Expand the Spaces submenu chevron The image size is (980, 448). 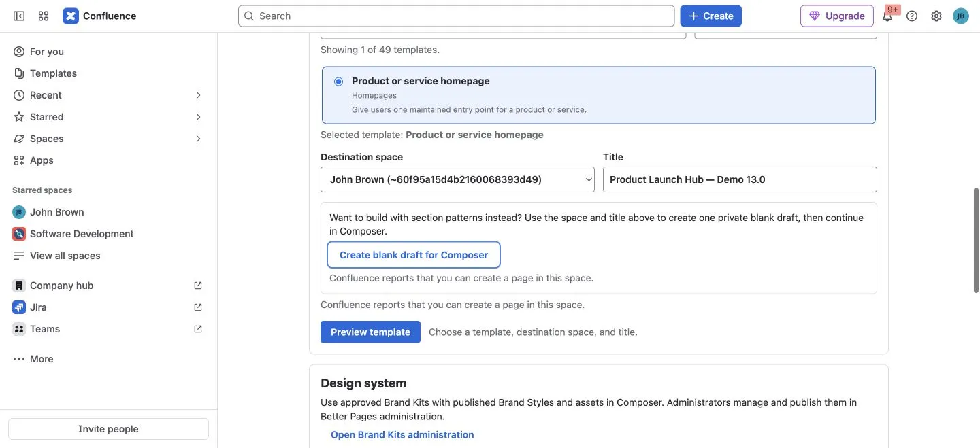click(198, 139)
